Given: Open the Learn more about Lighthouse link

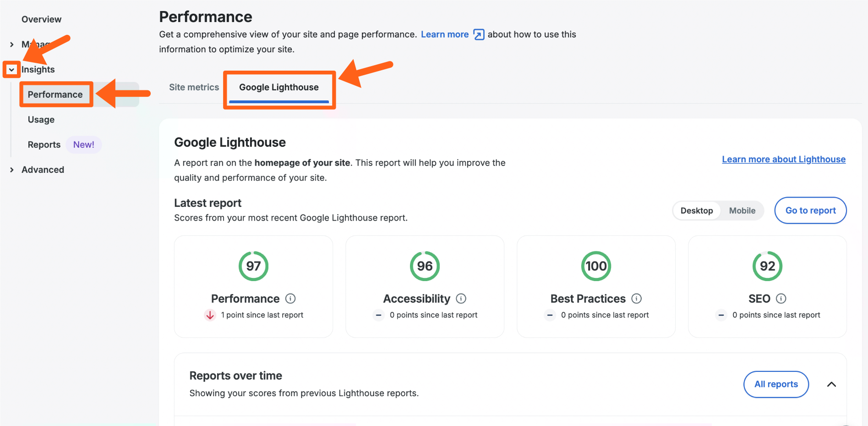Looking at the screenshot, I should [784, 159].
